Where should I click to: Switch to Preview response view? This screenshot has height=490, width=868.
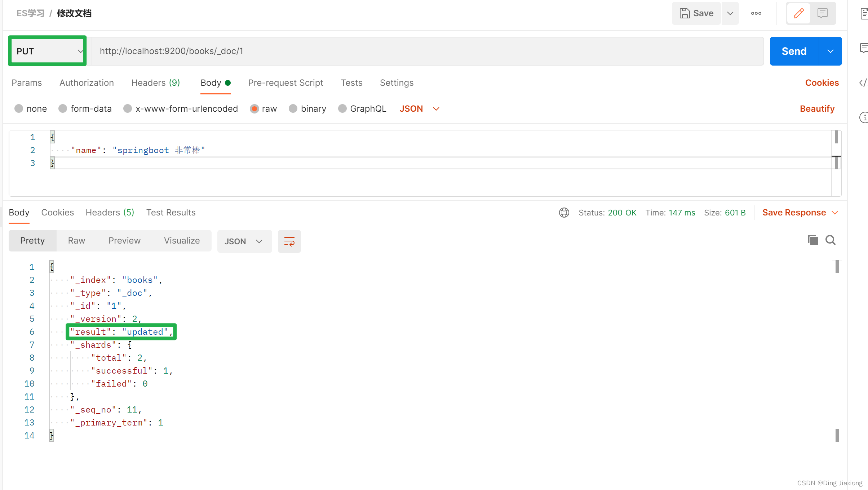coord(124,241)
